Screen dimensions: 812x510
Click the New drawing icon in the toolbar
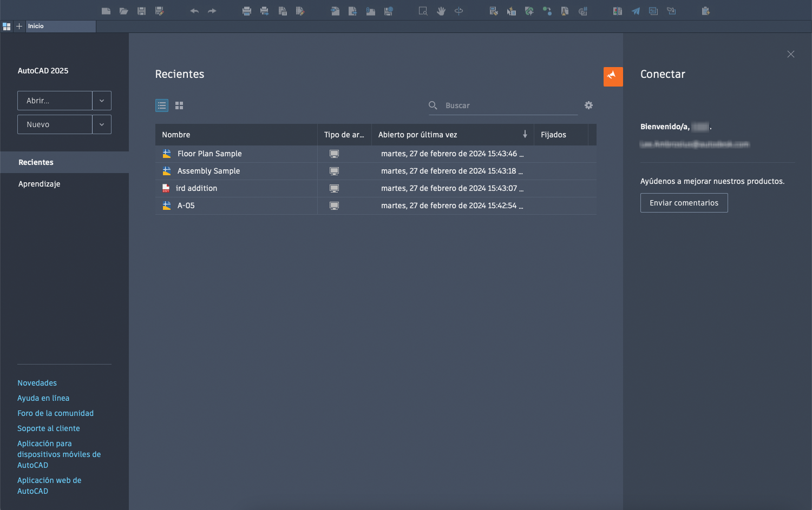[x=106, y=11]
